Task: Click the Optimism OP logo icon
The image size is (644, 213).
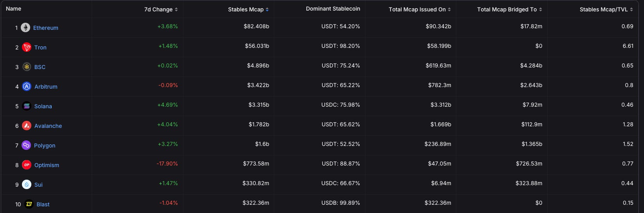Action: (x=27, y=165)
